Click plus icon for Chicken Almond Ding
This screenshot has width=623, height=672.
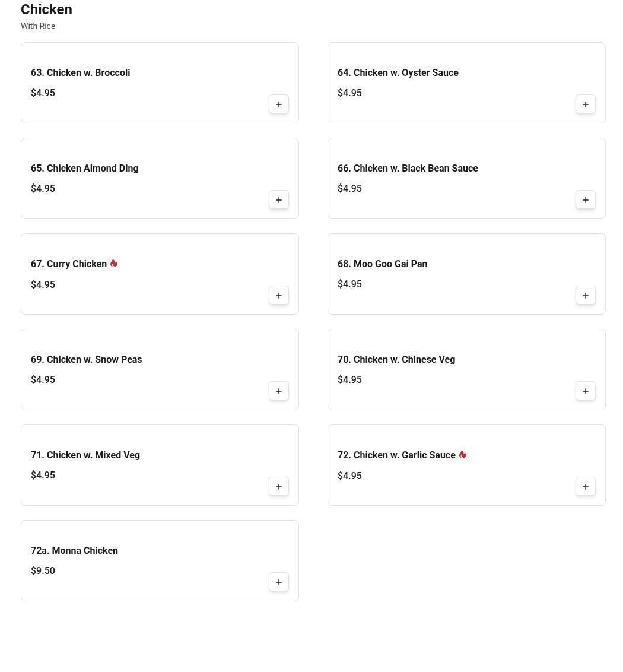[x=278, y=199]
